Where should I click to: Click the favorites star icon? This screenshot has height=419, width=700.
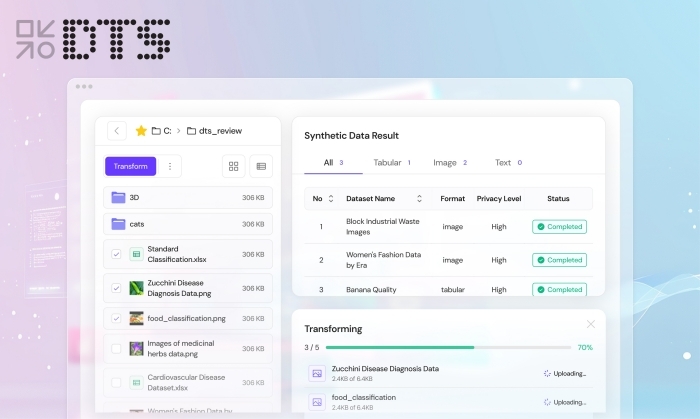(141, 131)
